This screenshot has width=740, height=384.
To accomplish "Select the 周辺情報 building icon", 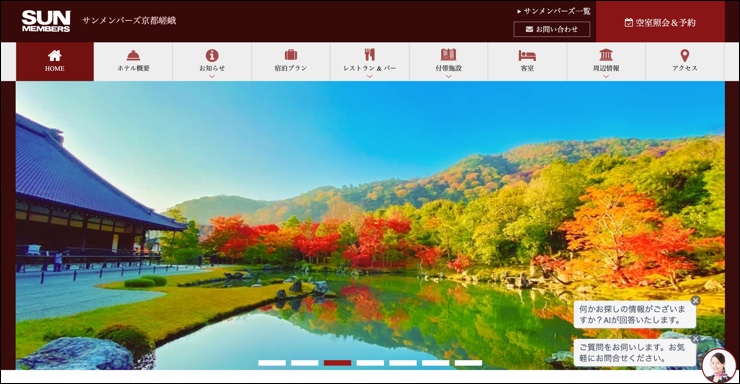I will 606,55.
